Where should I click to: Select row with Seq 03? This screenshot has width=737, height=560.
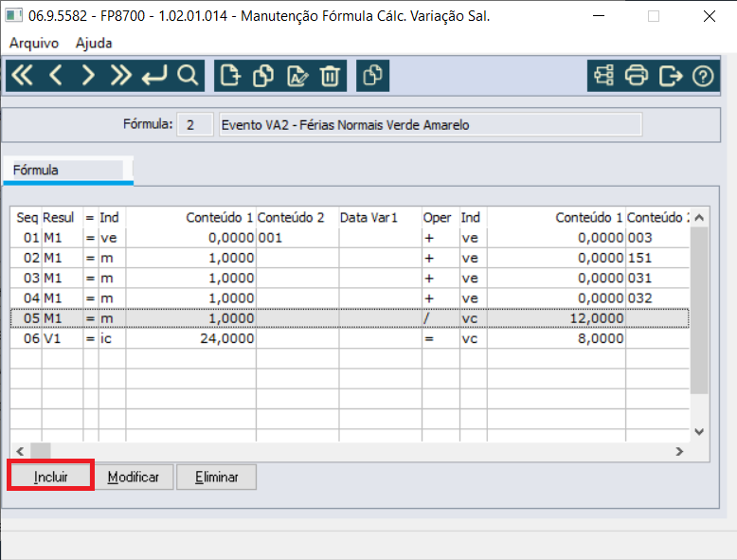point(350,279)
